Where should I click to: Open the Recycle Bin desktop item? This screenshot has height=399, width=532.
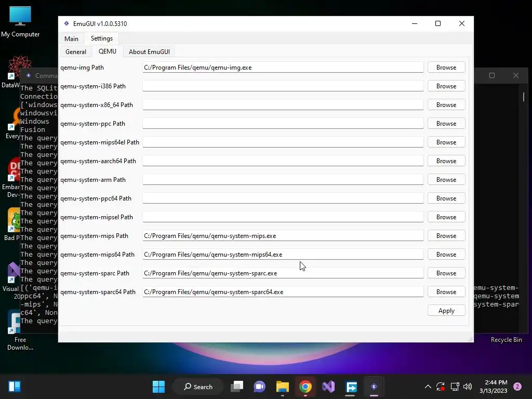coord(506,340)
